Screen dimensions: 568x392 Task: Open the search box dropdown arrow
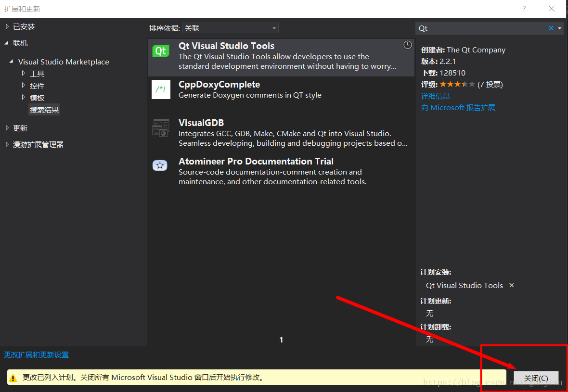click(x=559, y=28)
